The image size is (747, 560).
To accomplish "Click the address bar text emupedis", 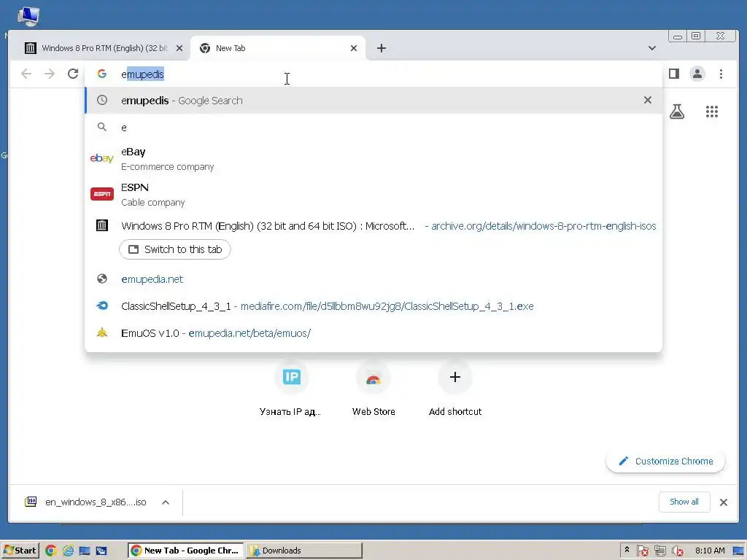I will tap(142, 74).
